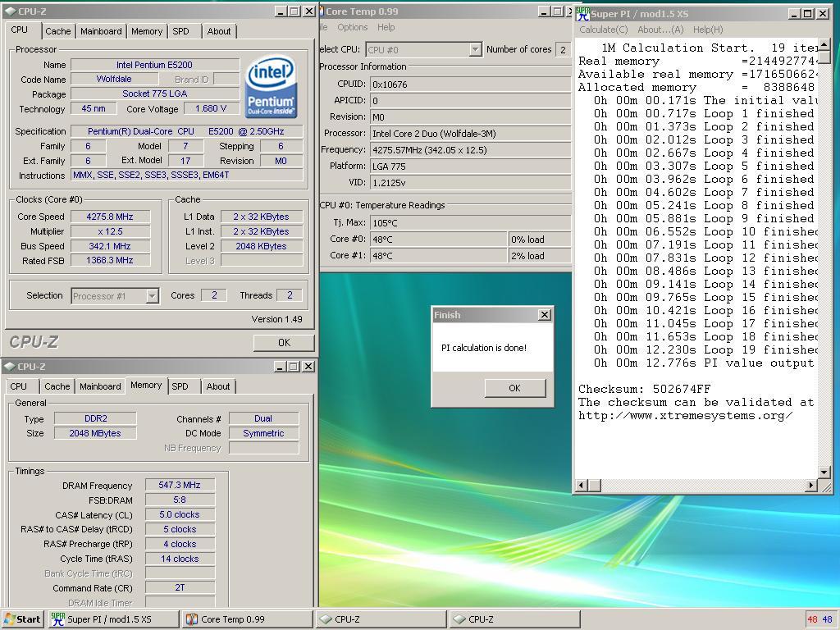Click the Checksum: 502674FF line
Viewport: 840px width, 630px height.
(645, 390)
